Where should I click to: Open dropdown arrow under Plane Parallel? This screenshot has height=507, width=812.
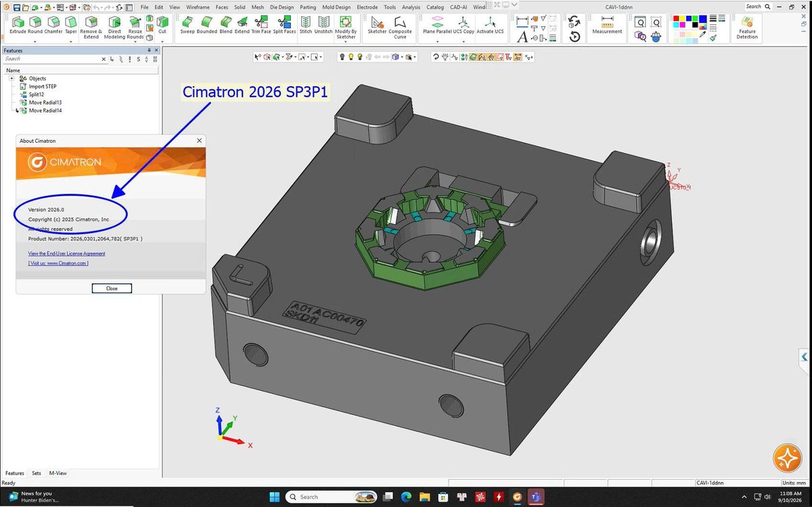pyautogui.click(x=438, y=41)
